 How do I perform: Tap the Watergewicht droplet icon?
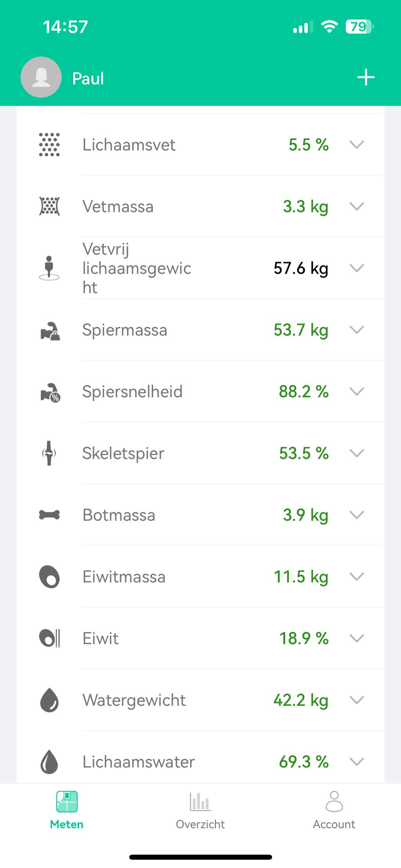(49, 700)
